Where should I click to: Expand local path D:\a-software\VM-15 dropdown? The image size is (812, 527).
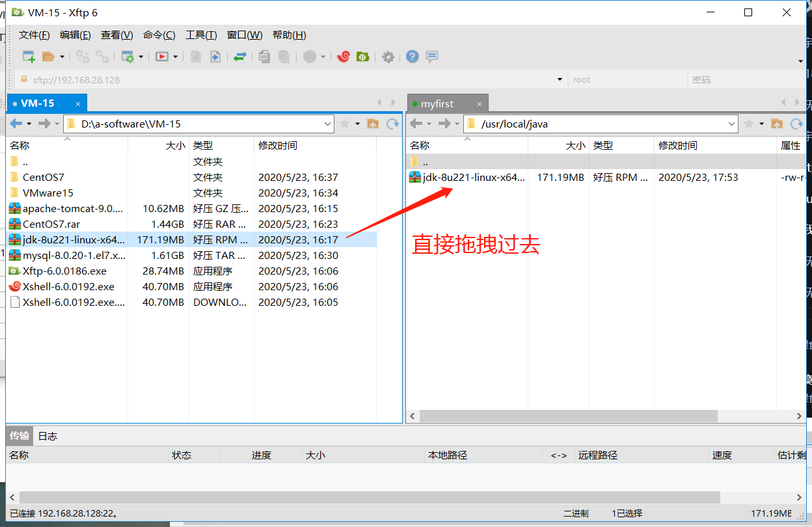[328, 124]
